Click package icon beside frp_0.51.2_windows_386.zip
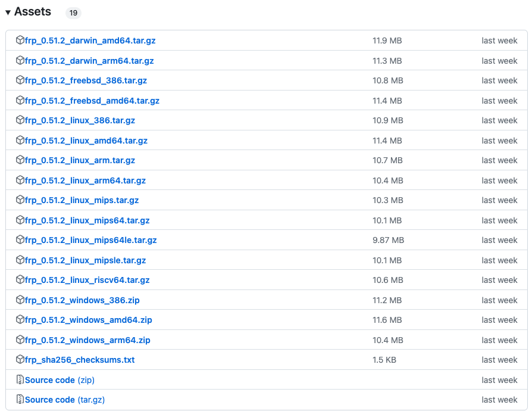 point(20,300)
